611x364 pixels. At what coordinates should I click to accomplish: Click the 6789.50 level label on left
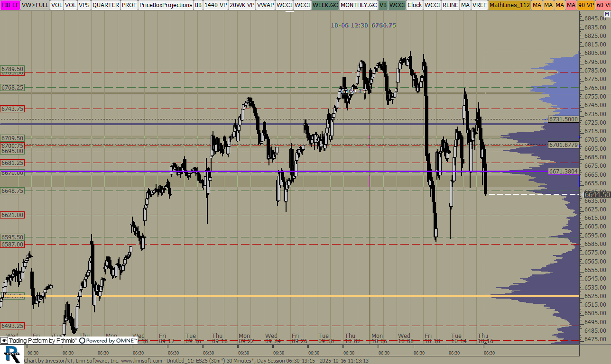(x=12, y=69)
